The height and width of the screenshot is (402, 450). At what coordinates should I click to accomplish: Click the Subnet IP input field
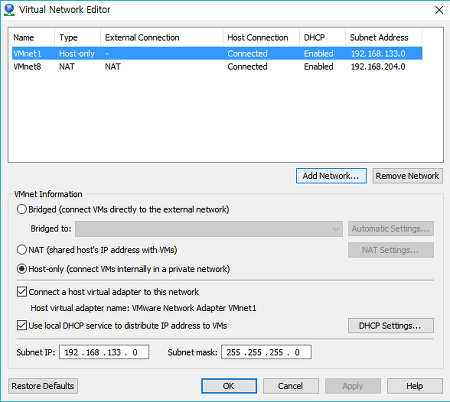pos(104,352)
